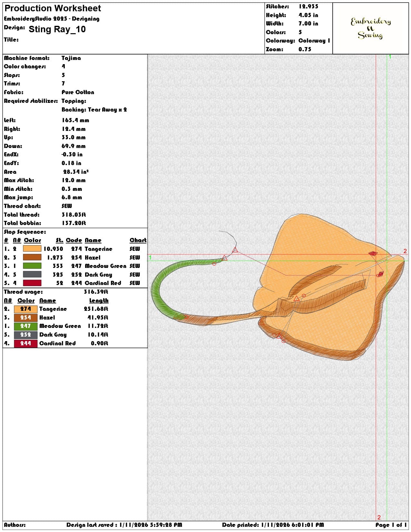Click stitch count '10,930' for Tangerine

coord(53,249)
